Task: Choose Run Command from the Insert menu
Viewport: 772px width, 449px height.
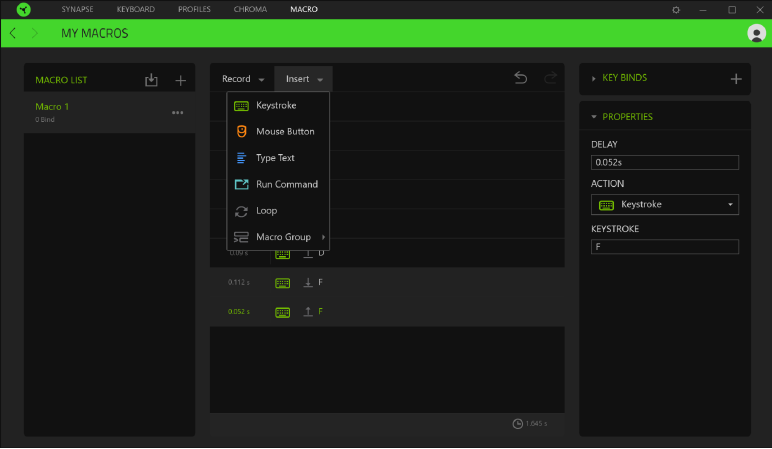Action: 278,184
